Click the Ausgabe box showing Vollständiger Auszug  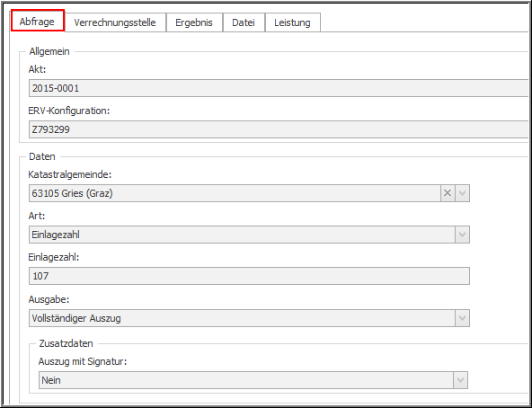(x=242, y=318)
